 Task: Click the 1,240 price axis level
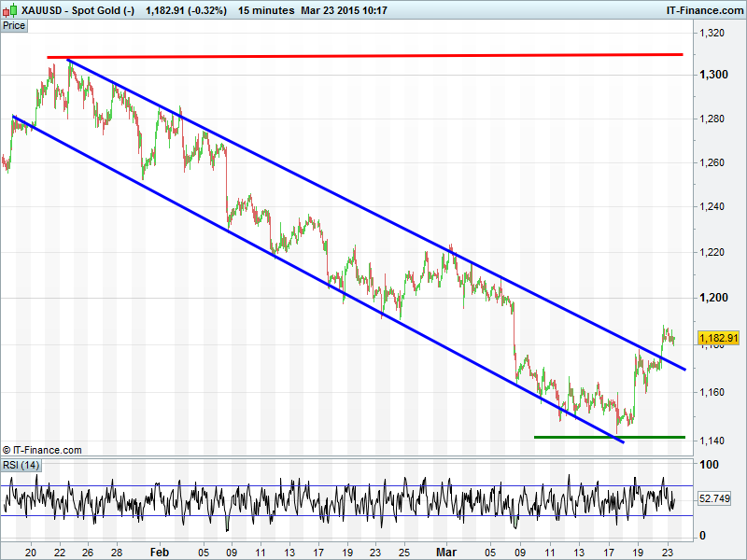(x=712, y=207)
